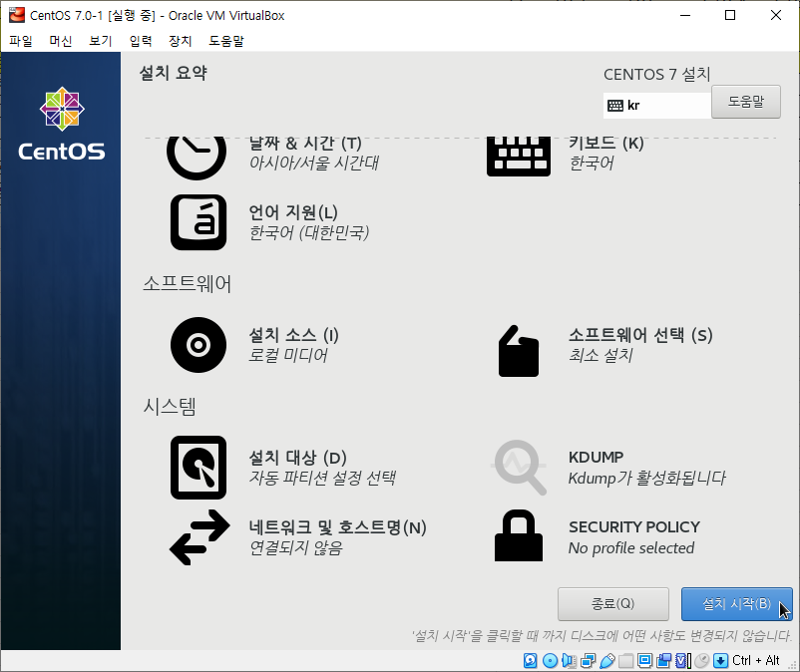This screenshot has height=672, width=800.
Task: Click '한국어 (대한민국)' status text
Action: (x=308, y=233)
